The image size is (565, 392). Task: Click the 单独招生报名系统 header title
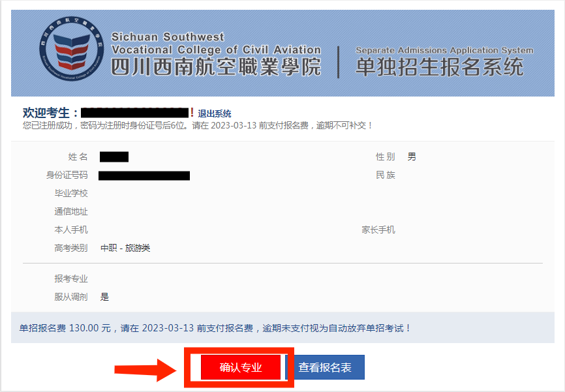[x=439, y=67]
